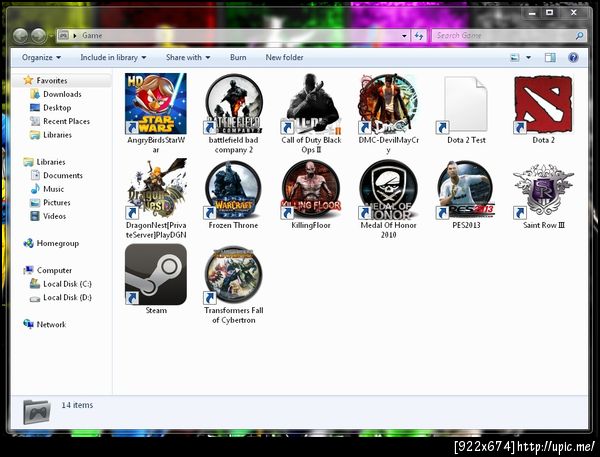Click the New folder button
600x457 pixels.
click(x=284, y=58)
